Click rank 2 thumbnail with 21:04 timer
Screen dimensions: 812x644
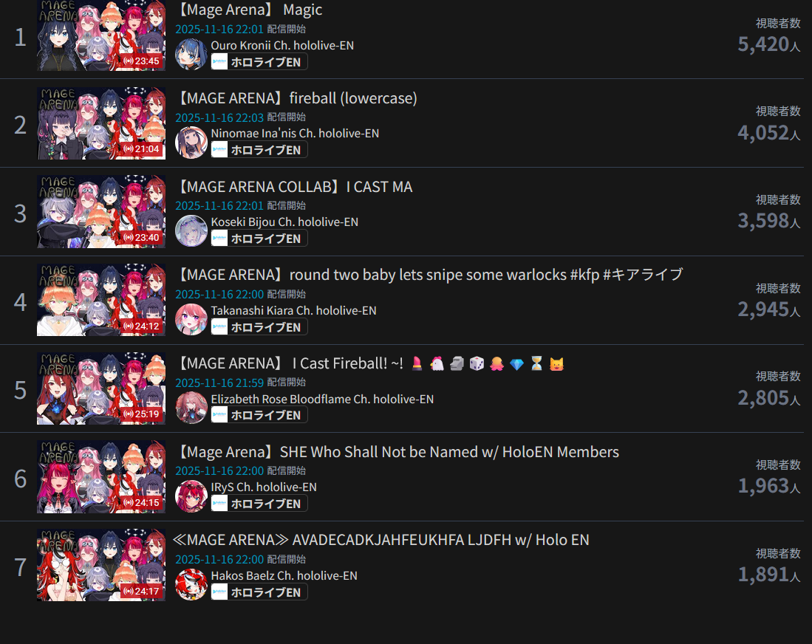click(x=101, y=123)
